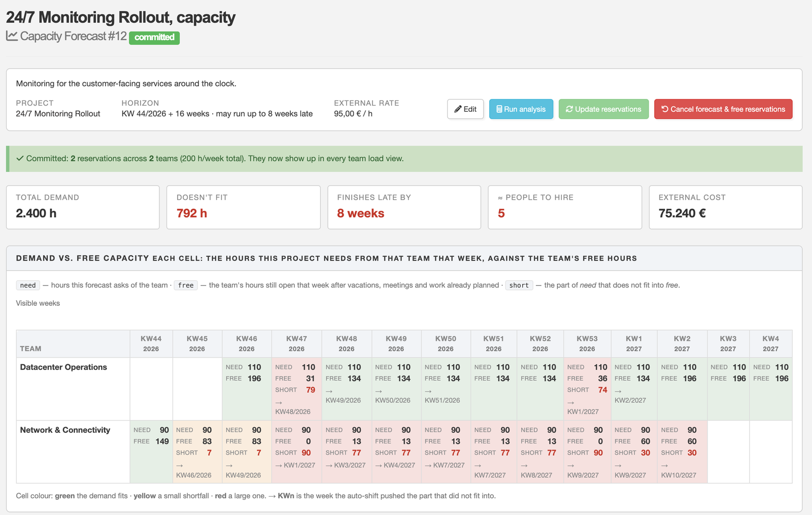Click the pencil icon in Edit button

tap(458, 109)
